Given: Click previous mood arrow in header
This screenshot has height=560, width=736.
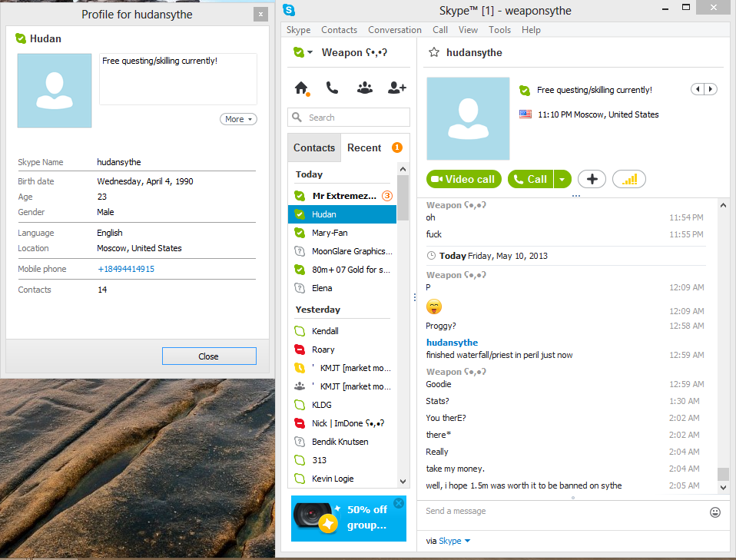Looking at the screenshot, I should [698, 88].
